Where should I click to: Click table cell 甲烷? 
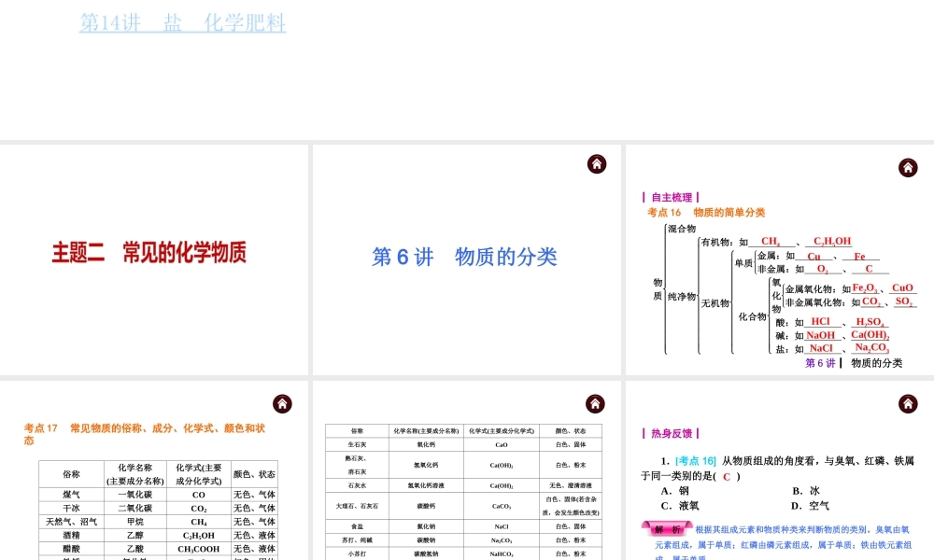coord(134,522)
